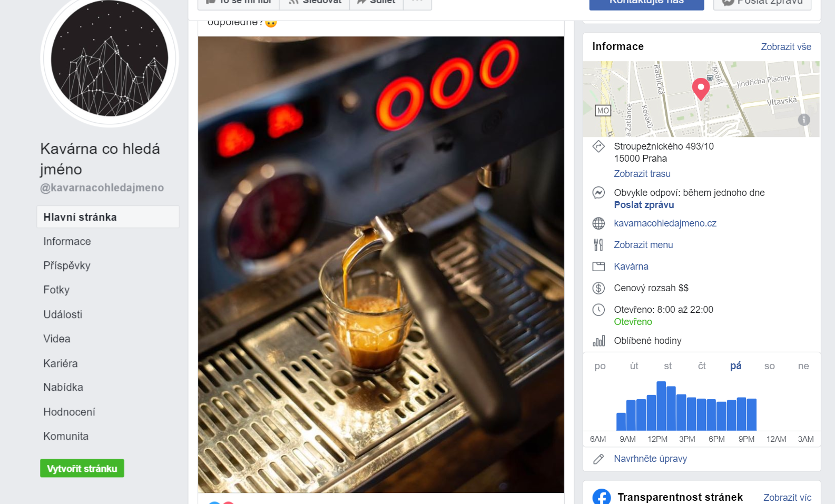Select the čt day tab
Screen dimensions: 835x504
(x=702, y=366)
